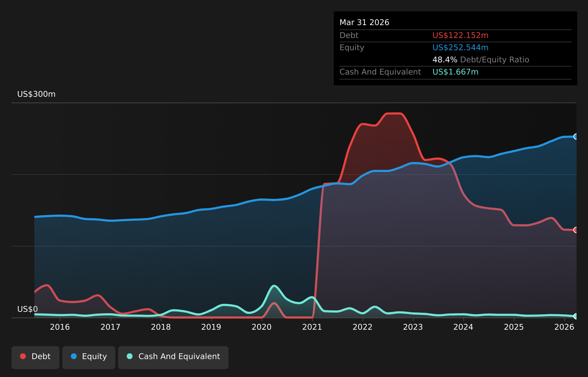
Task: Click the US$252.544m equity value
Action: point(461,48)
